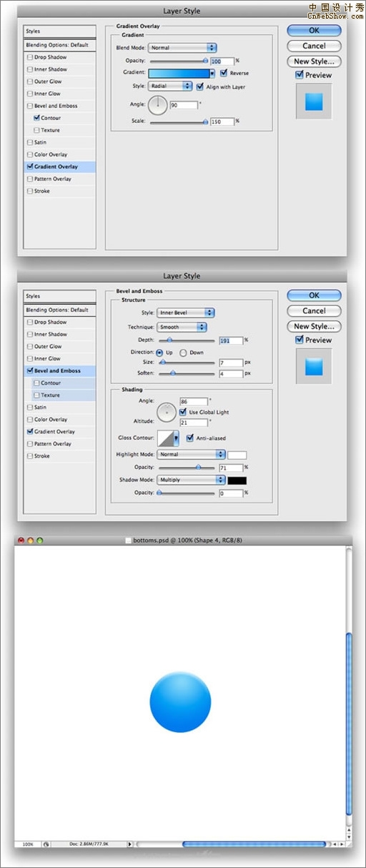Viewport: 366px width, 868px height.
Task: Select Styles header in the Gradient Overlay settings dialog
Action: click(x=59, y=31)
